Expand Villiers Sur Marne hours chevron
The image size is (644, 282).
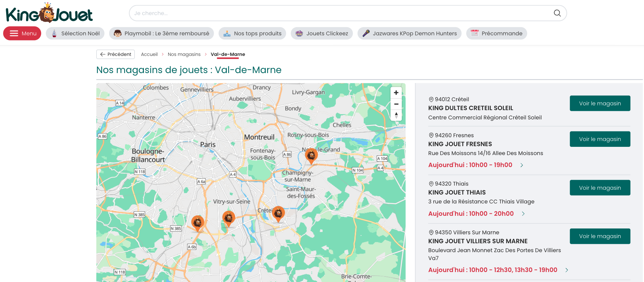point(567,270)
